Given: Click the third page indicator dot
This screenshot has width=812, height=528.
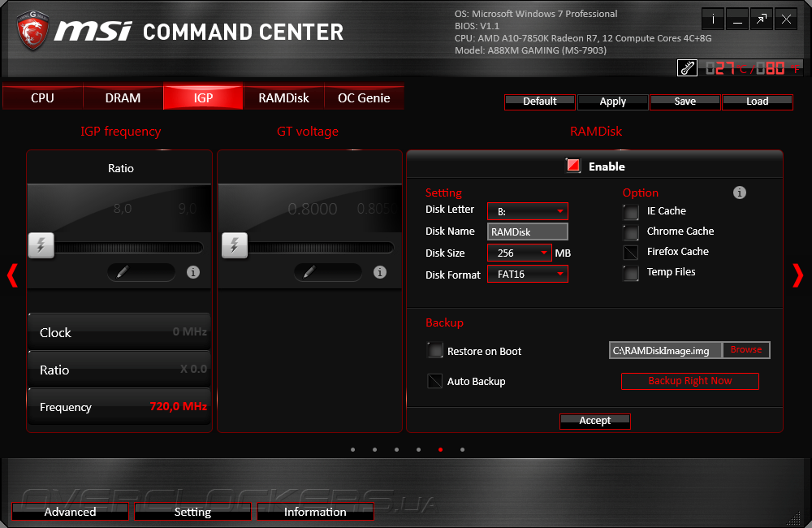Looking at the screenshot, I should [x=397, y=450].
